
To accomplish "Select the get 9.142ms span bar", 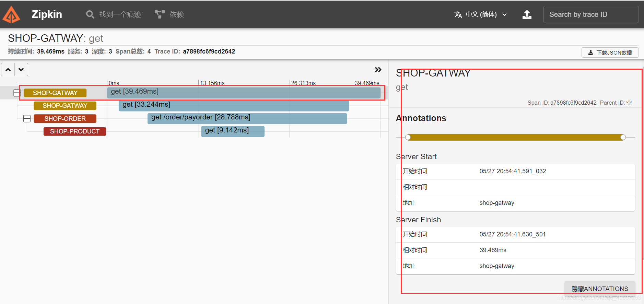I will [233, 131].
